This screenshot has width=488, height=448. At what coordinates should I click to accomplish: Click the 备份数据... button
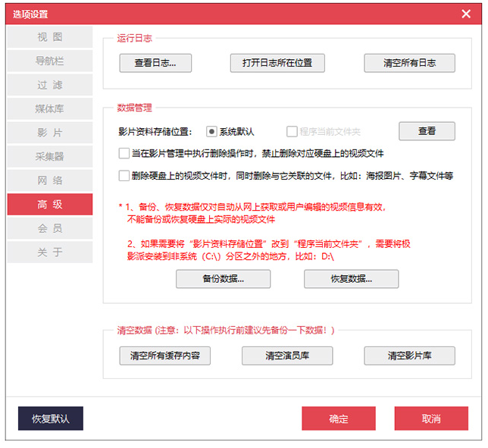223,279
